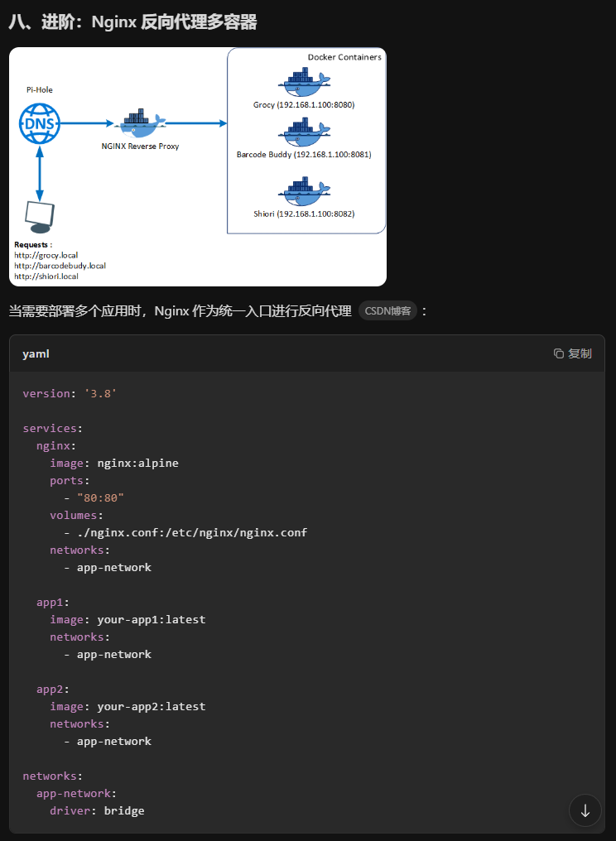This screenshot has height=841, width=616.
Task: Click the ./nginx.conf volume mapping line
Action: coord(192,532)
